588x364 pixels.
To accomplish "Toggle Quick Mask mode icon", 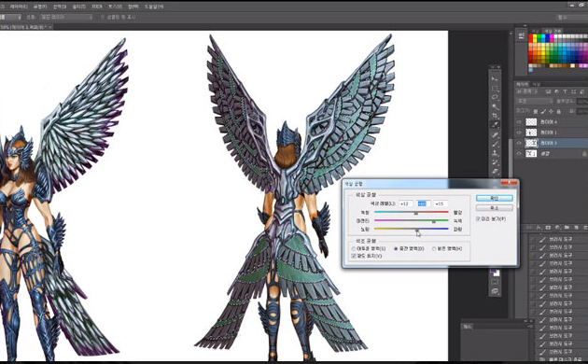I will point(495,282).
